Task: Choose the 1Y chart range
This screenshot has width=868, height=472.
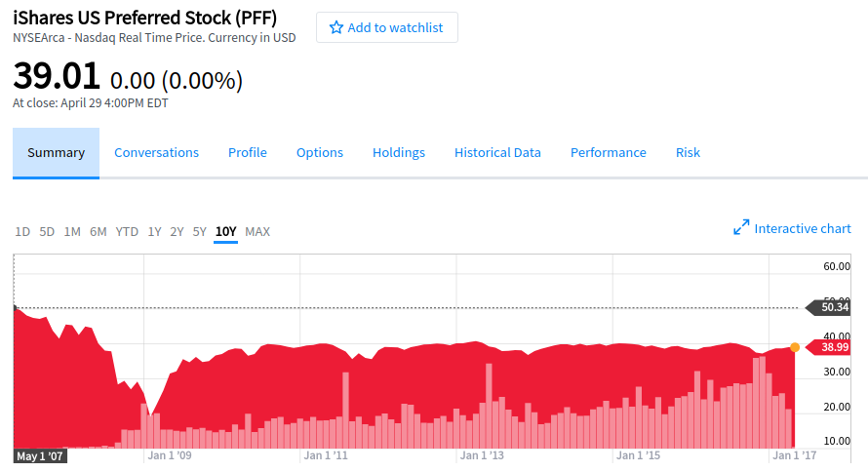Action: pos(154,232)
